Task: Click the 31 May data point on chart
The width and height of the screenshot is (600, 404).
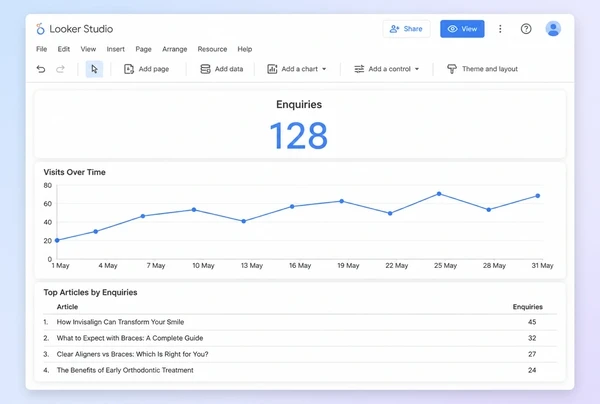Action: tap(538, 196)
